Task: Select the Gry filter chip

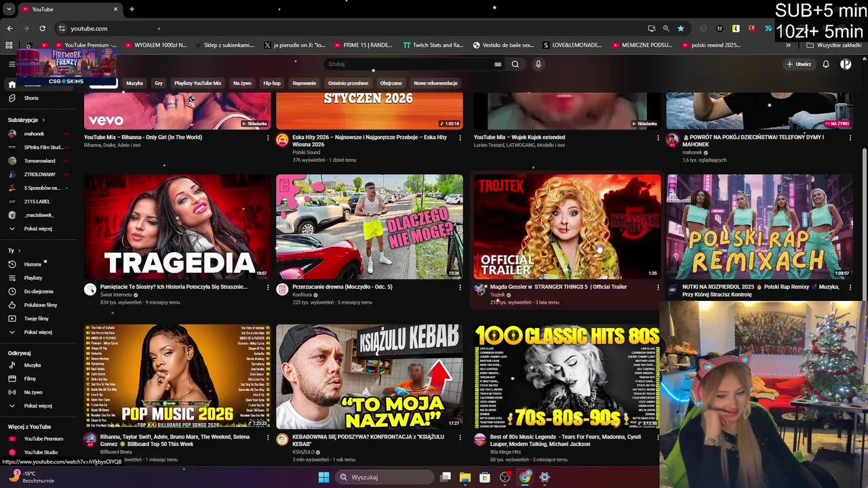Action: [159, 83]
